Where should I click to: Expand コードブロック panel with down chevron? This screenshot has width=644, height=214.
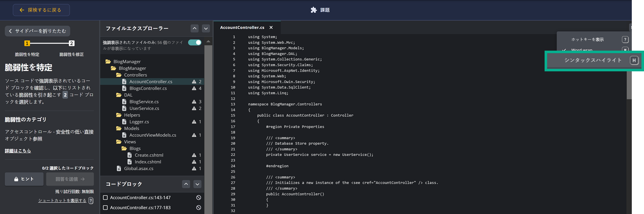coord(198,184)
